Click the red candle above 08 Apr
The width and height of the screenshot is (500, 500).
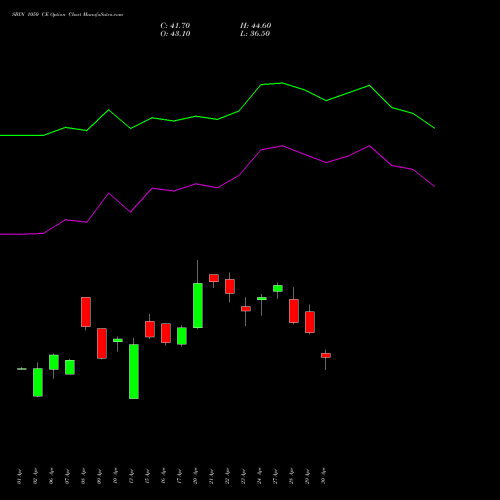pyautogui.click(x=86, y=312)
